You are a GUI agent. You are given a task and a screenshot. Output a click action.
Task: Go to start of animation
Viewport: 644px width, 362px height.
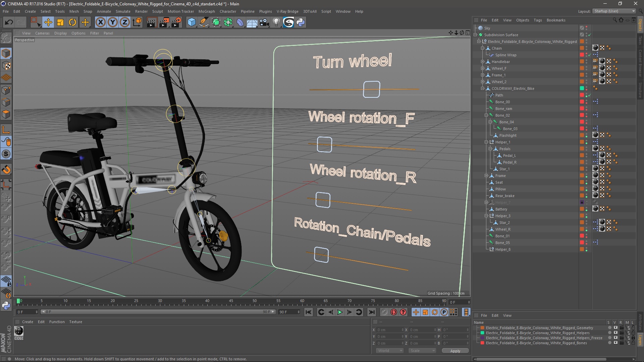pos(308,312)
